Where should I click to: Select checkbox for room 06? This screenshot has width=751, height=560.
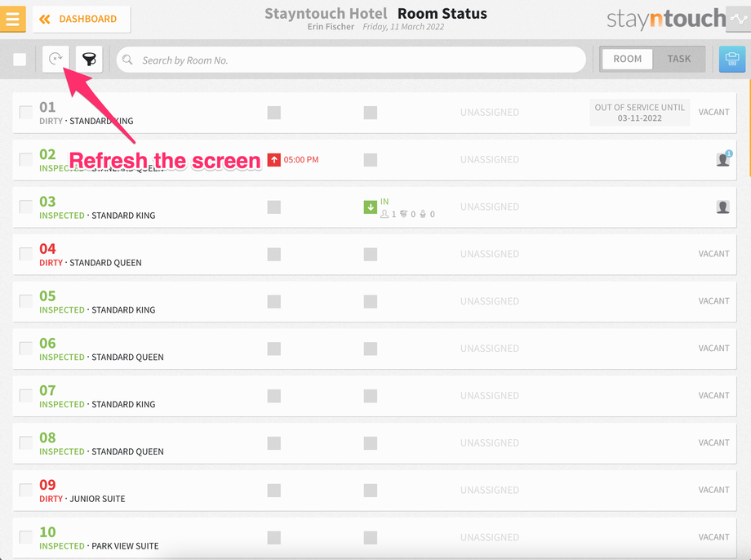tap(25, 349)
